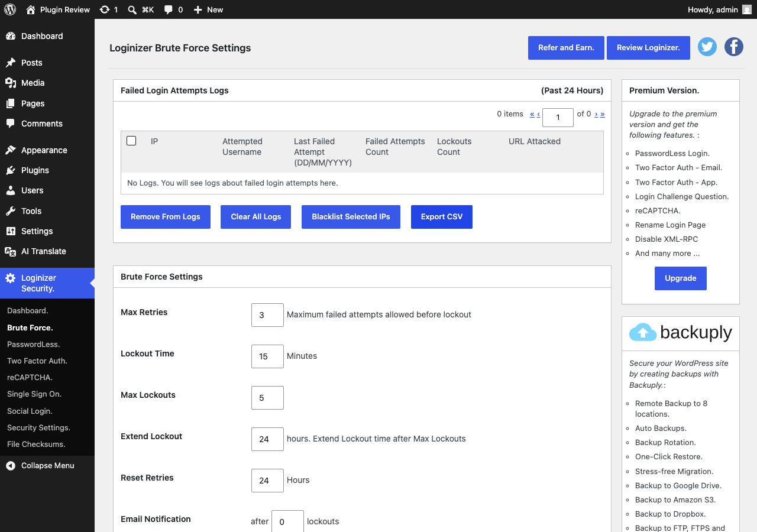Click the Blacklist Selected IPs button
Image resolution: width=757 pixels, height=532 pixels.
coord(351,217)
